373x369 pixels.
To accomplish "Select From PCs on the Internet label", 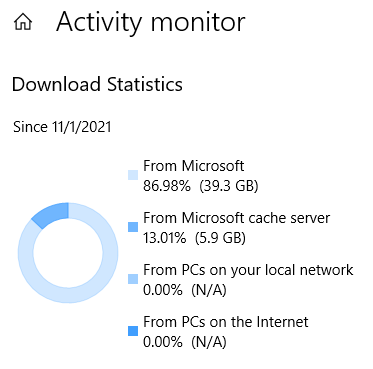I will (226, 322).
